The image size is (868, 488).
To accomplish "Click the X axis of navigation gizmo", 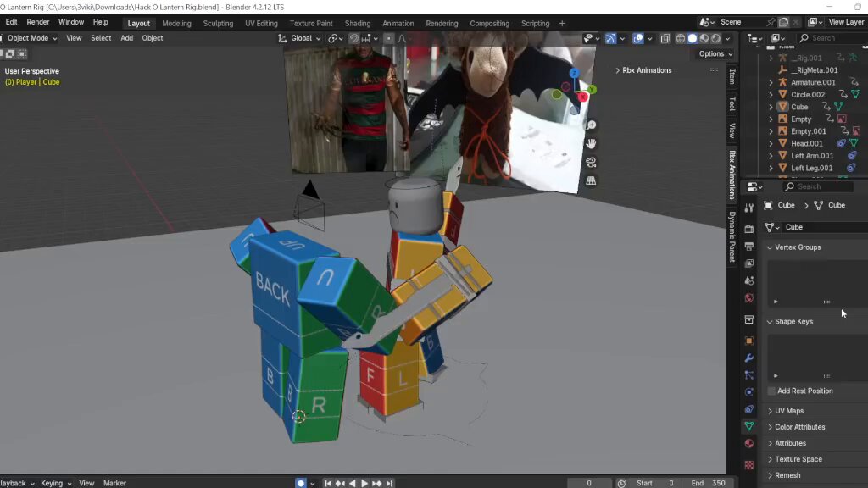I will coord(583,97).
